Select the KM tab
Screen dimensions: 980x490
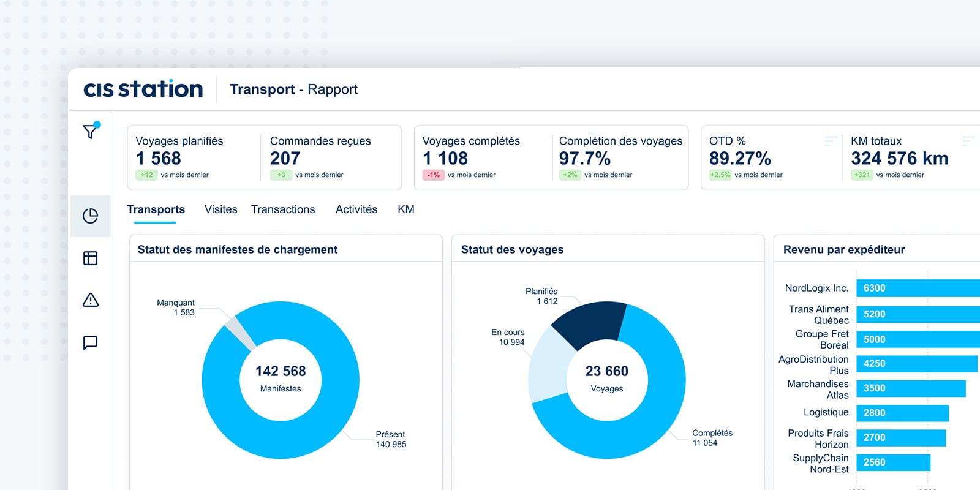406,209
